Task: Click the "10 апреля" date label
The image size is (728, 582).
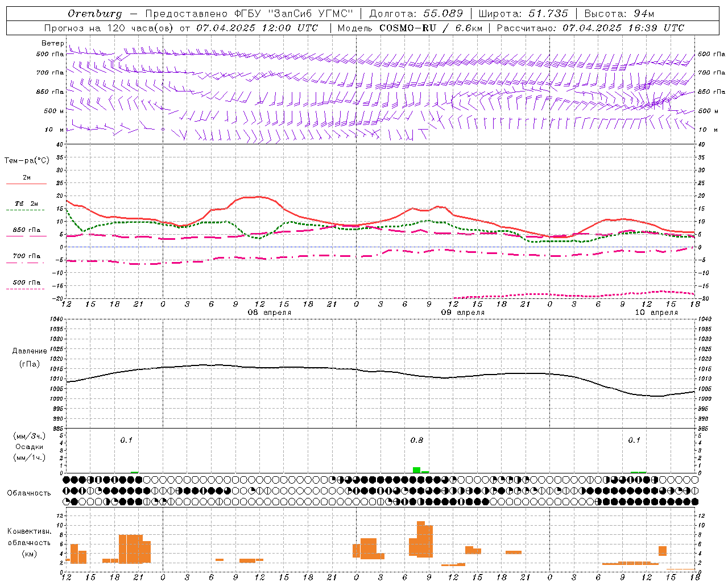Action: (656, 313)
